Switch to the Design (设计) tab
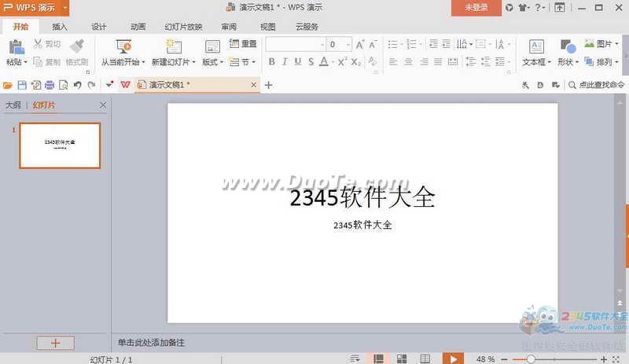629x364 pixels. 99,27
